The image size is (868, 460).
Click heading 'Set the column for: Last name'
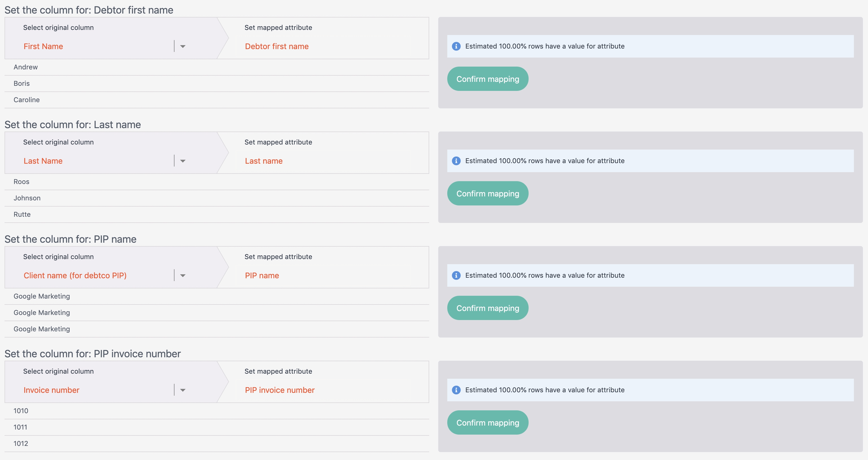coord(73,125)
